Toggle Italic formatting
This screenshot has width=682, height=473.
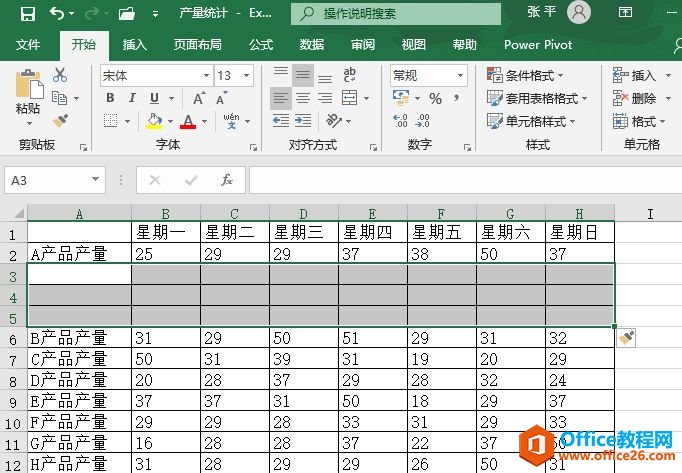pos(132,98)
